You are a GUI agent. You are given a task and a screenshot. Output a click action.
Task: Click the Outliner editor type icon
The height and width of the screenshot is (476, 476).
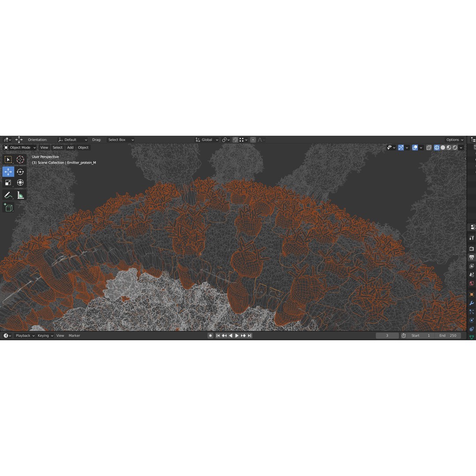click(x=473, y=140)
